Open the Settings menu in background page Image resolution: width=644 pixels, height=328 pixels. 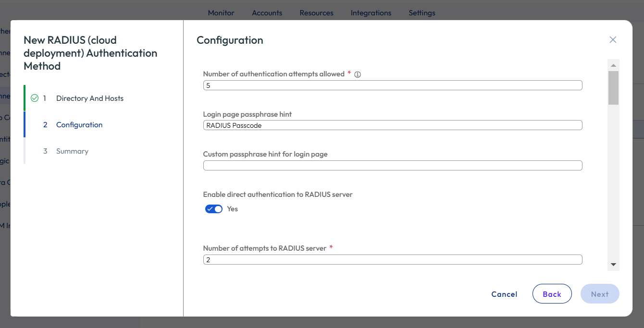[422, 13]
